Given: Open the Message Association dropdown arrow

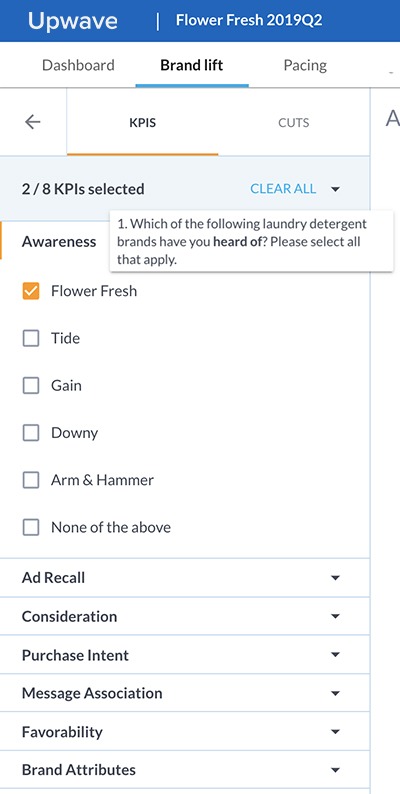Looking at the screenshot, I should [335, 693].
